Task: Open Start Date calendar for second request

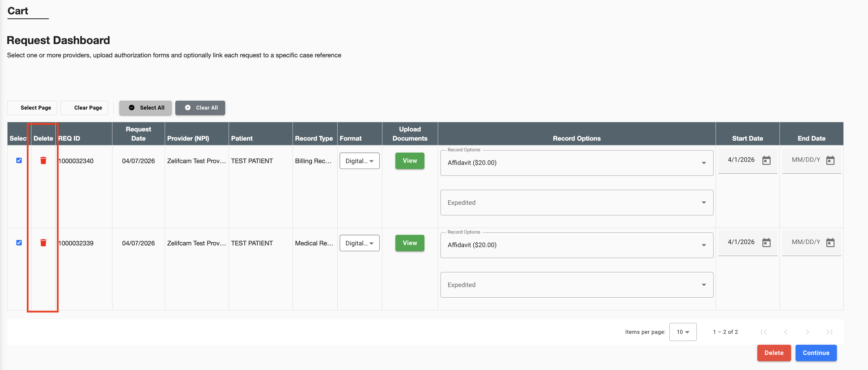Action: click(767, 242)
